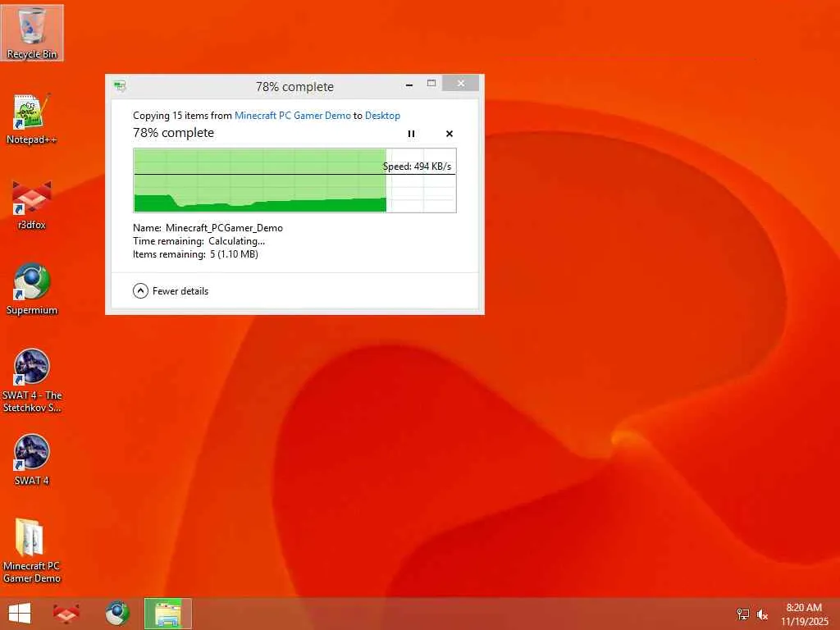Click the Time remaining: Calculating... text
Screen dimensions: 840x630
199,241
